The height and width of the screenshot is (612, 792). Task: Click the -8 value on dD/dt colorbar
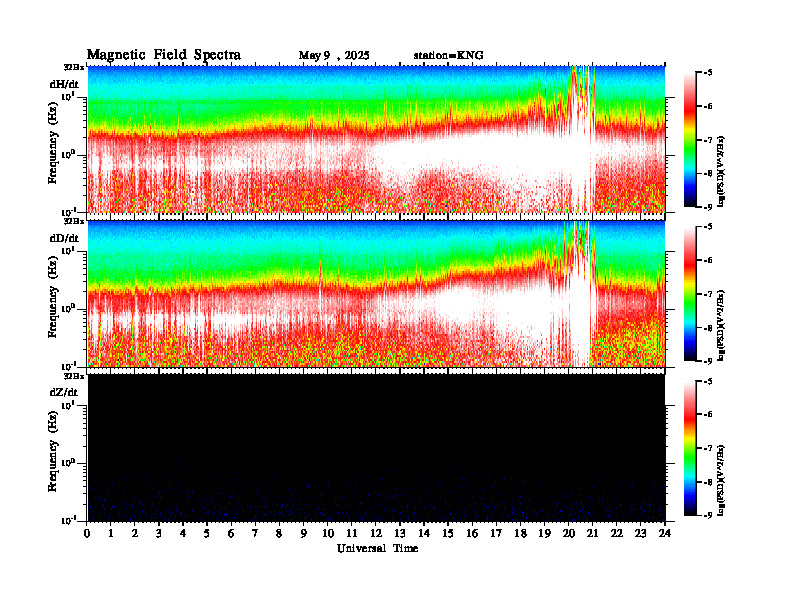point(708,328)
